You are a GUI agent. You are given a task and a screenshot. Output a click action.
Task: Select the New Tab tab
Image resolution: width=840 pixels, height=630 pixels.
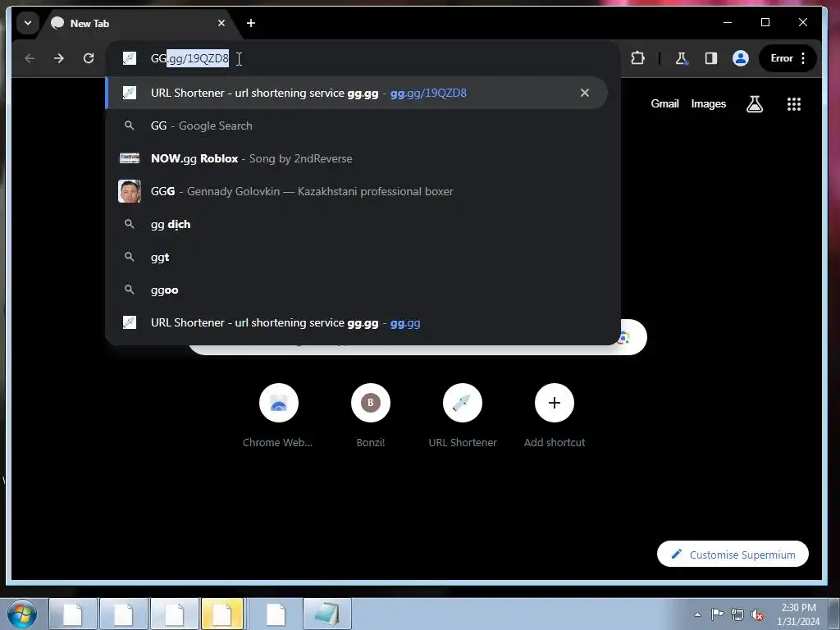click(139, 23)
